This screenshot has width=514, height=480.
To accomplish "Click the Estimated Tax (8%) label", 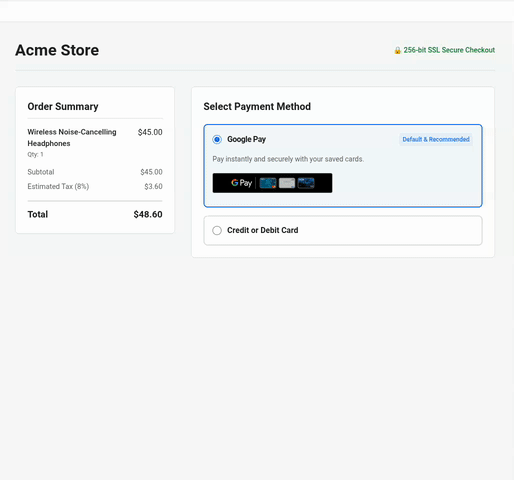I will pyautogui.click(x=58, y=186).
